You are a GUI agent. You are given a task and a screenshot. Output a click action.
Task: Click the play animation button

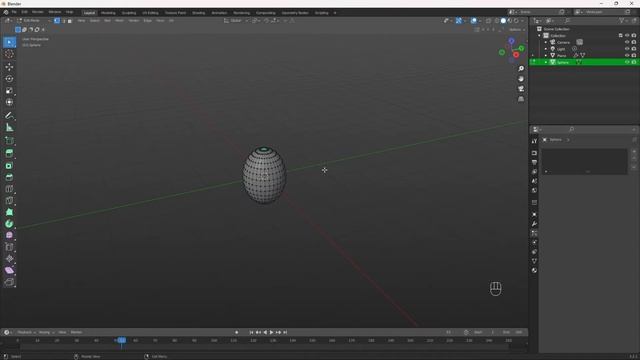(271, 332)
